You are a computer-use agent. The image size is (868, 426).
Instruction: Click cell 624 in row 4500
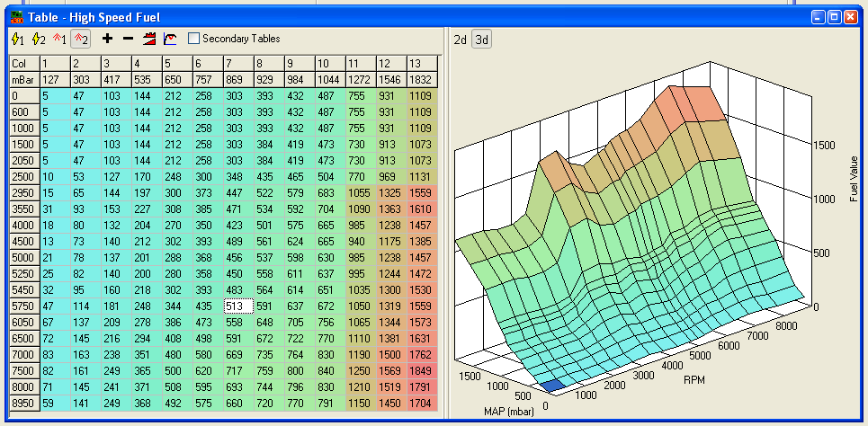300,241
